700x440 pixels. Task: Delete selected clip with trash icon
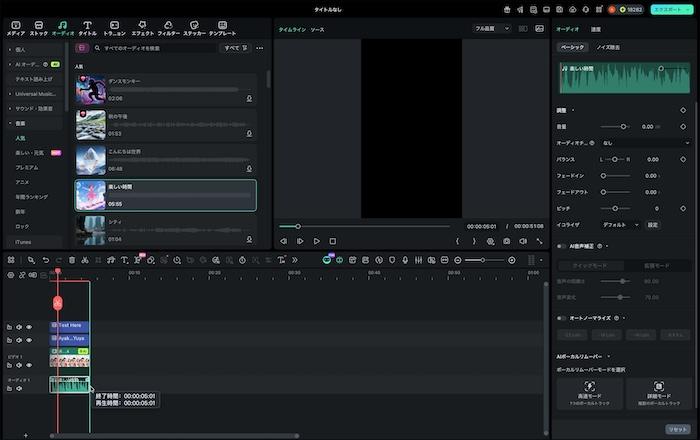[72, 260]
